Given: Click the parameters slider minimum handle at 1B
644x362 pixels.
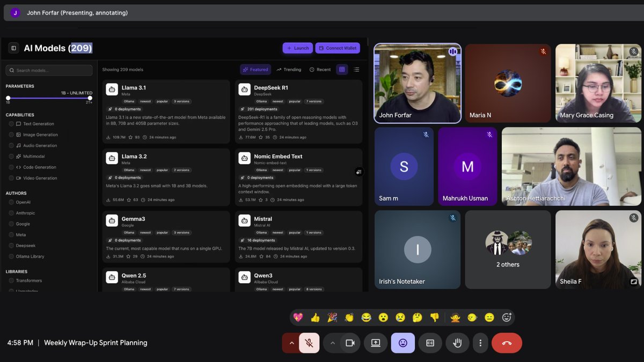Looking at the screenshot, I should pos(8,98).
